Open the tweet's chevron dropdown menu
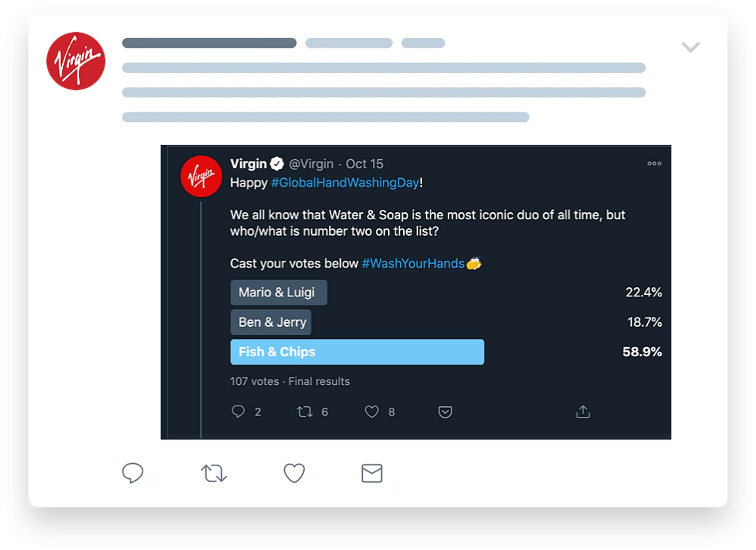756x550 pixels. [x=691, y=47]
